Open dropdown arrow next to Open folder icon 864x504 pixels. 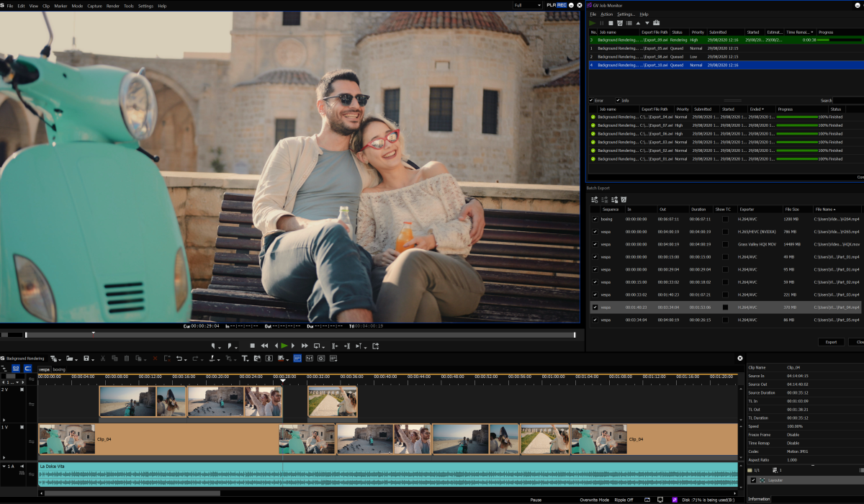tap(76, 359)
